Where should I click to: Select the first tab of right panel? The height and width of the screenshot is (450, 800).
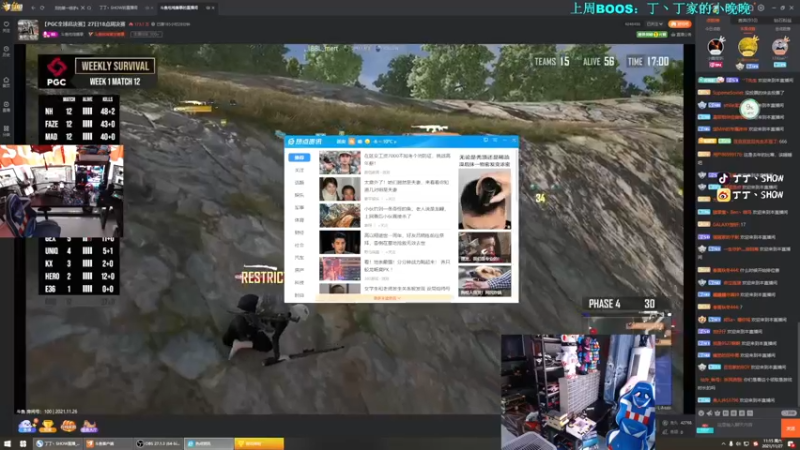point(713,20)
